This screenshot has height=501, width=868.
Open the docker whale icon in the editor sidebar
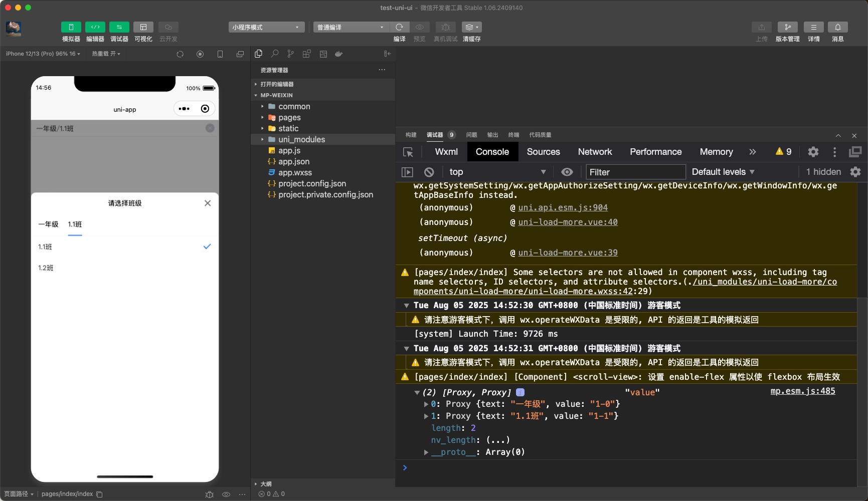[x=339, y=54]
